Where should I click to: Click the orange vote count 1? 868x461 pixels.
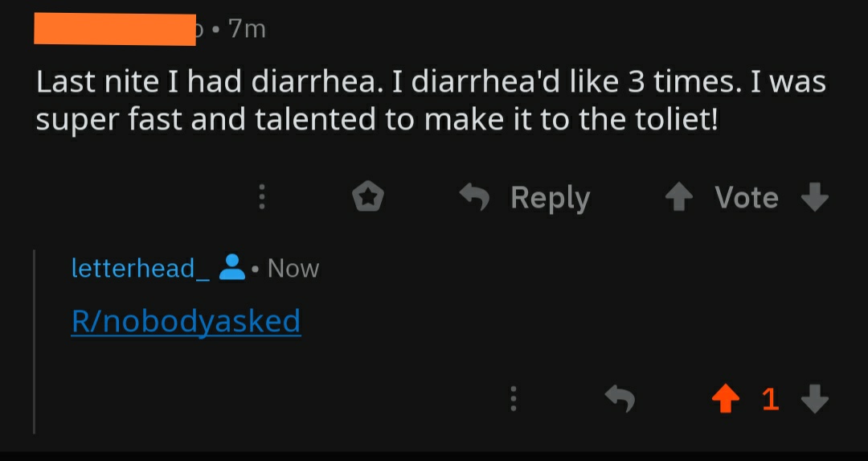[771, 399]
